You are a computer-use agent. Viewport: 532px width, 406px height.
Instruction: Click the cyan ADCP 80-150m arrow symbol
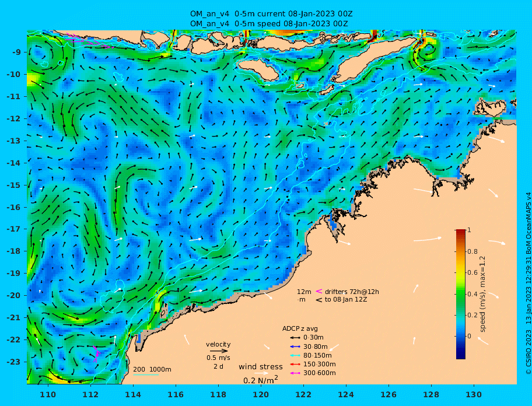click(295, 355)
